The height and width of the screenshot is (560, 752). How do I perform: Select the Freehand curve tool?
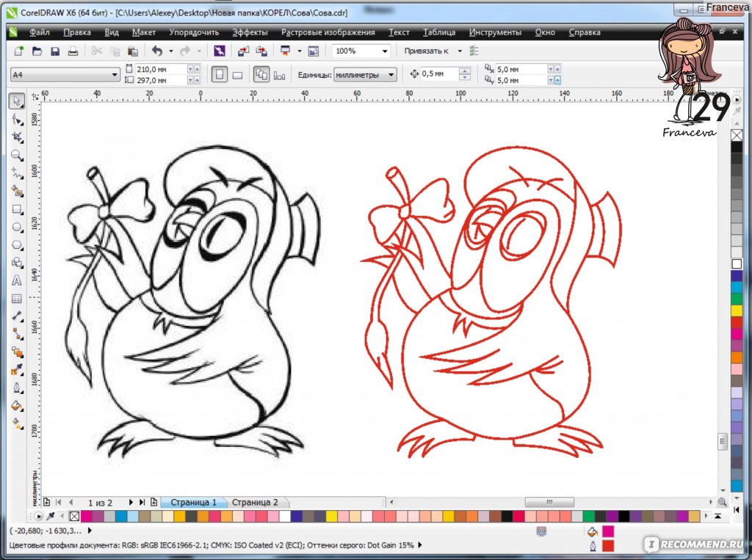tap(18, 173)
